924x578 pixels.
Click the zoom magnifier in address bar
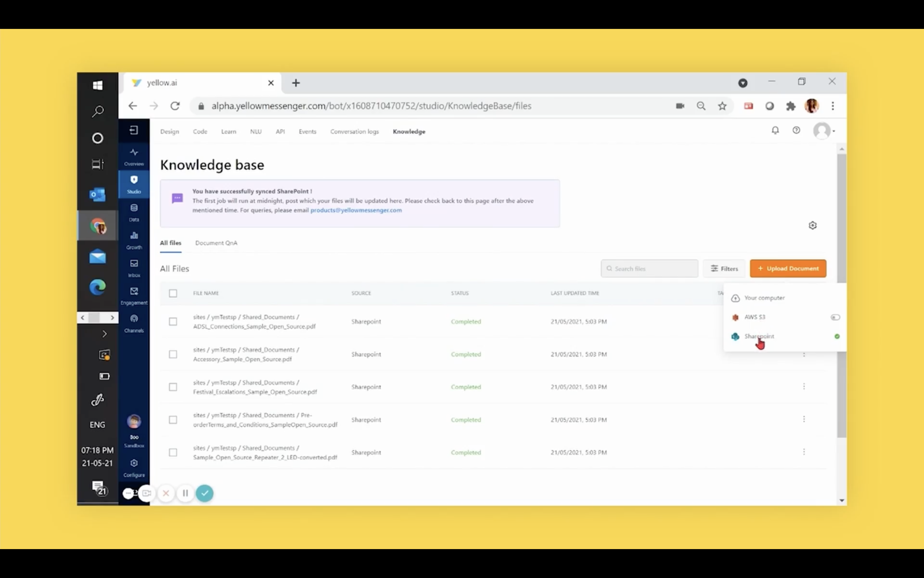pyautogui.click(x=701, y=106)
